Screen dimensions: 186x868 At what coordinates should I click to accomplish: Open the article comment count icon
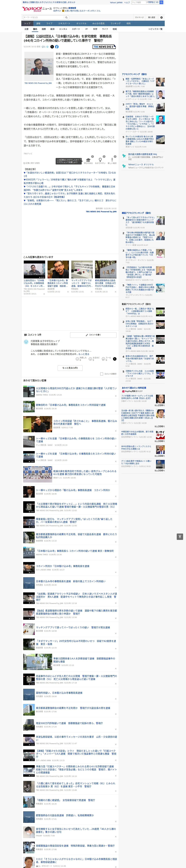coord(44,47)
